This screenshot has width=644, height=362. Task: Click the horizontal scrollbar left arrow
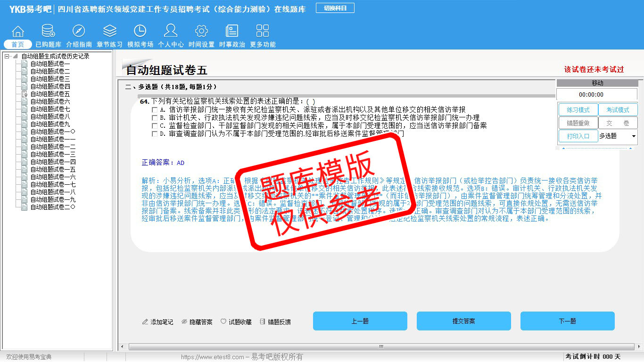click(x=123, y=347)
